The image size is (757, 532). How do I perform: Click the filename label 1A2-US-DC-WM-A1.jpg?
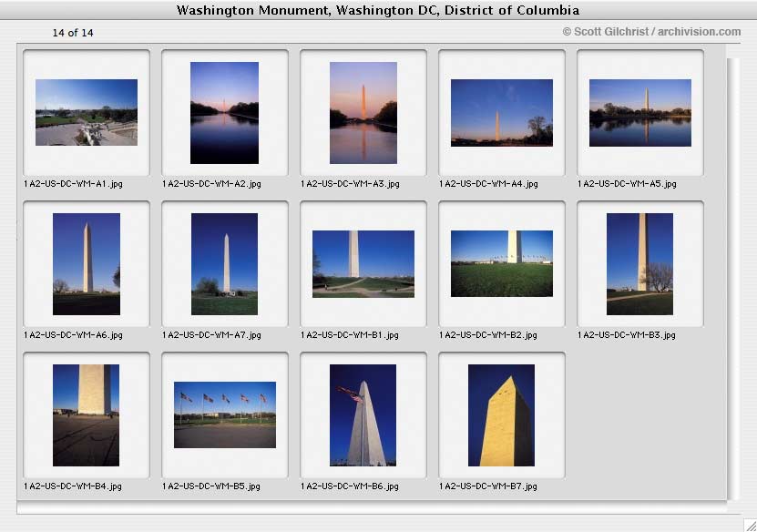coord(73,184)
